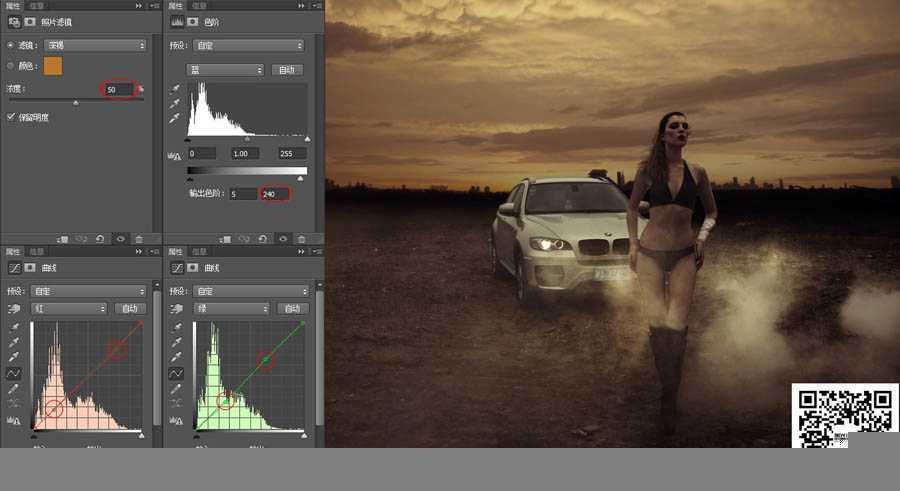Click Levels input white field showing 255
This screenshot has width=900, height=491.
tap(292, 153)
